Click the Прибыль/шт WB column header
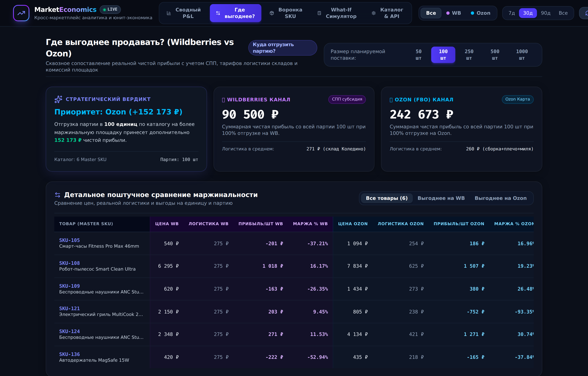Viewport: 588px width, 376px height. click(261, 224)
